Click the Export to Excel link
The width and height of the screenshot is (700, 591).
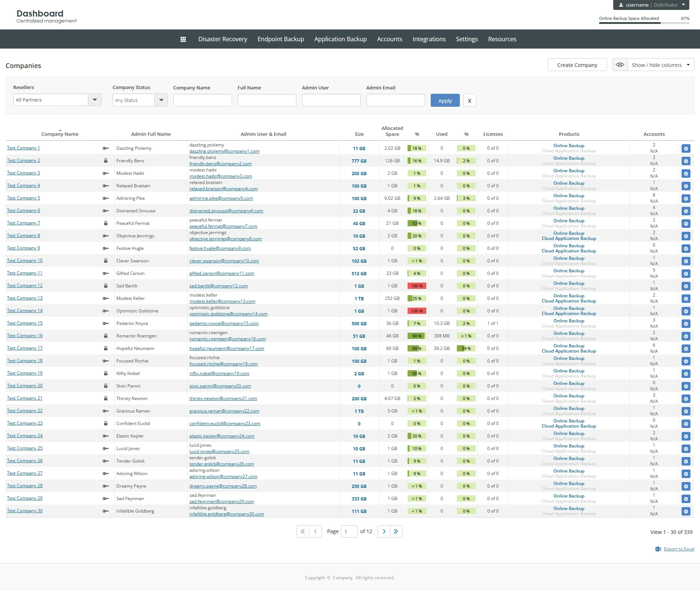pyautogui.click(x=679, y=549)
